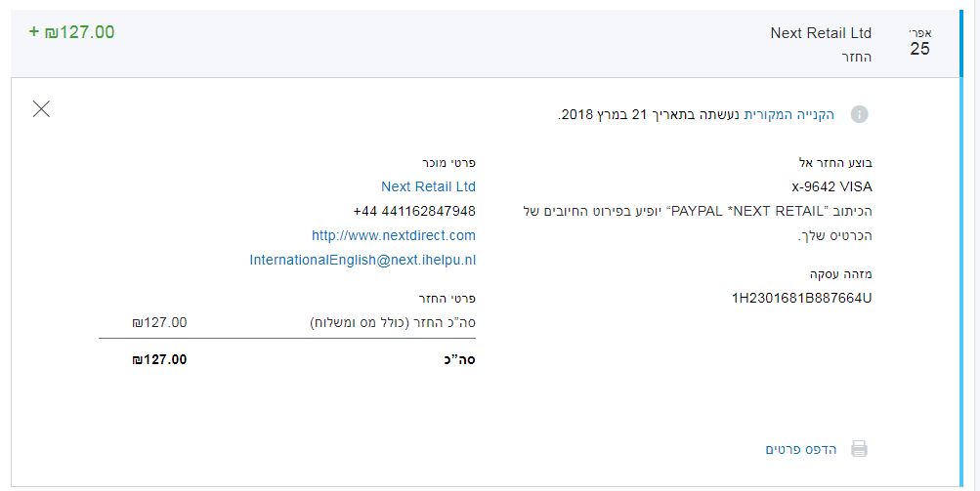The width and height of the screenshot is (980, 491).
Task: Select the transaction ID 1H2301681B887664U
Action: point(801,298)
